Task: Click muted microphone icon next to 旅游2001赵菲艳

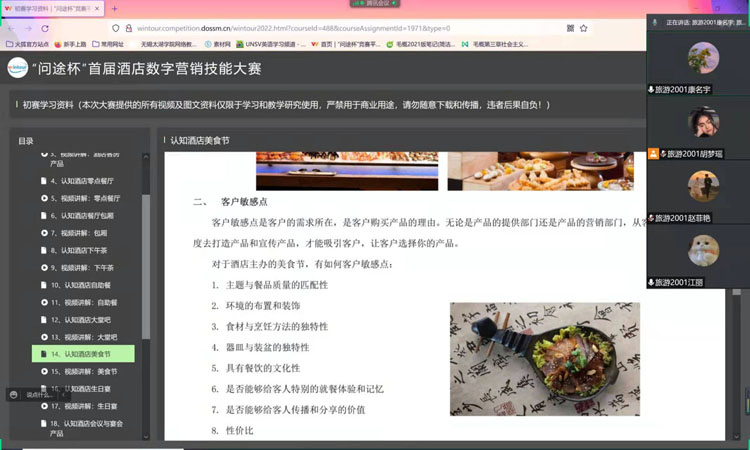Action: point(651,218)
